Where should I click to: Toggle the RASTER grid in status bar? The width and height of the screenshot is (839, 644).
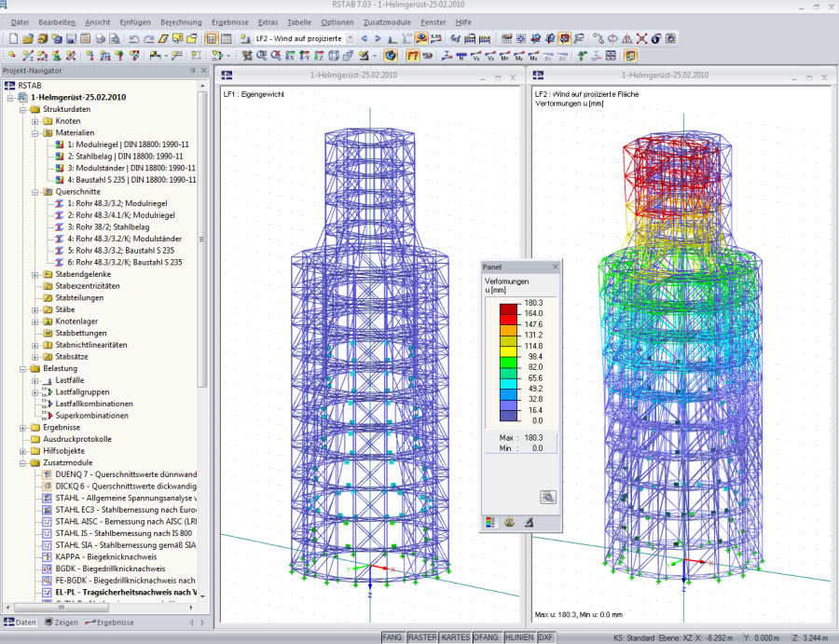coord(422,637)
